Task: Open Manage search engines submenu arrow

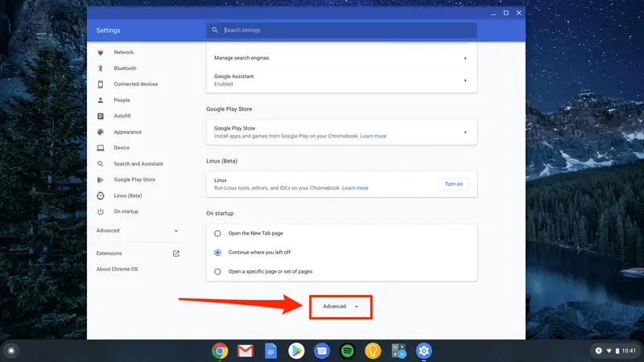Action: click(x=465, y=58)
